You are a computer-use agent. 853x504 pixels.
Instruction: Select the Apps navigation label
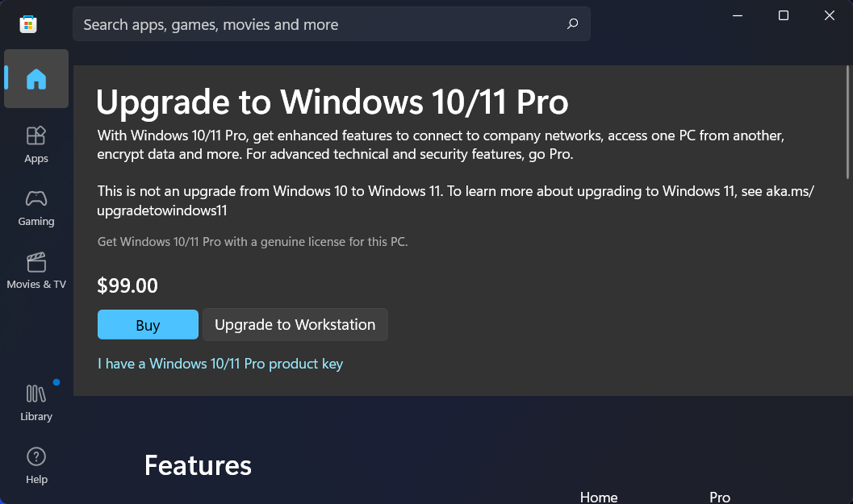pos(36,158)
